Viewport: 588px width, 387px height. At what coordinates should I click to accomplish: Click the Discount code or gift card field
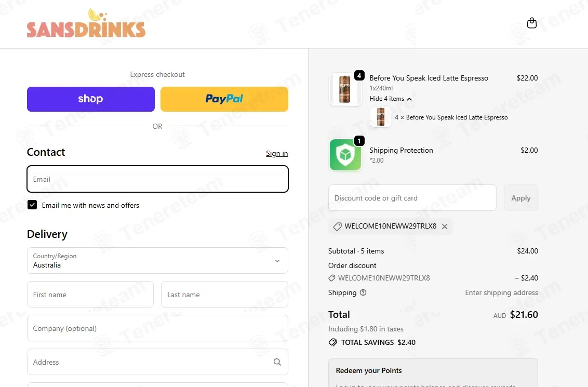point(412,198)
